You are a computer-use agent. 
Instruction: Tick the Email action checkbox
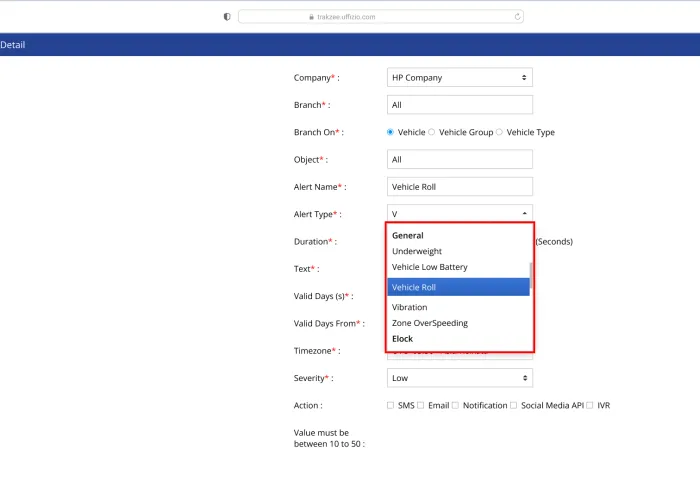[x=421, y=405]
